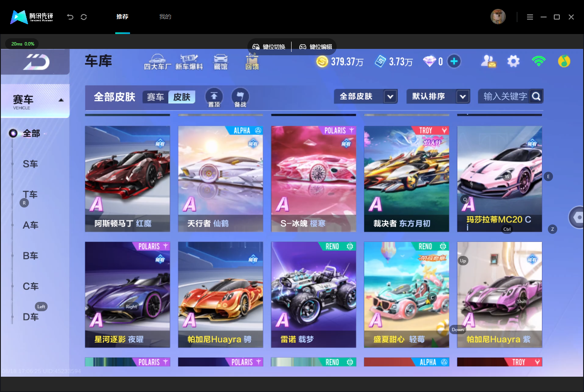Click 键位切换 key mapping switch
The image size is (584, 392).
[269, 47]
